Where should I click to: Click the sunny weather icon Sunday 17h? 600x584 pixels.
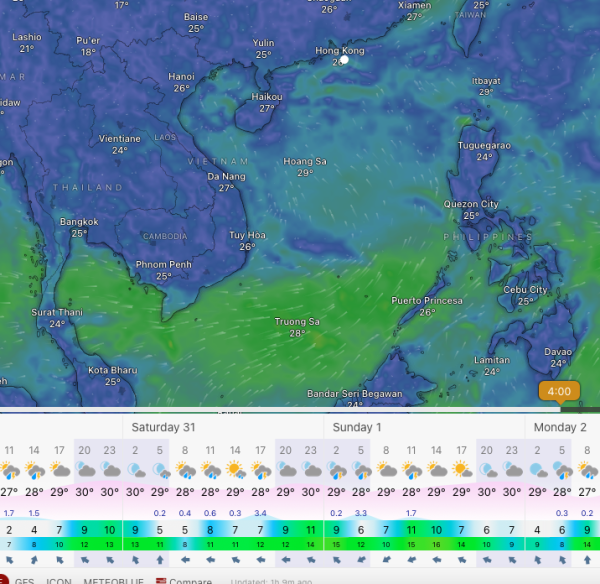point(461,470)
